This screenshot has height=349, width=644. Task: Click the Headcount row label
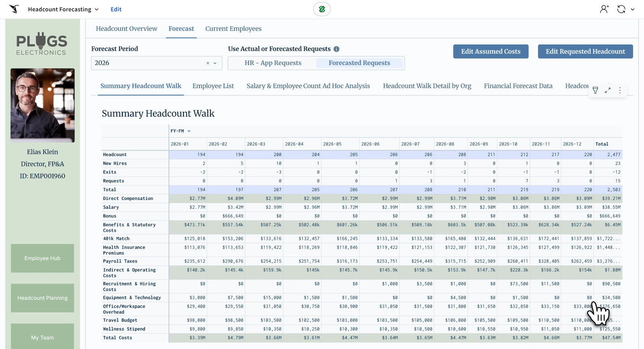coord(115,155)
